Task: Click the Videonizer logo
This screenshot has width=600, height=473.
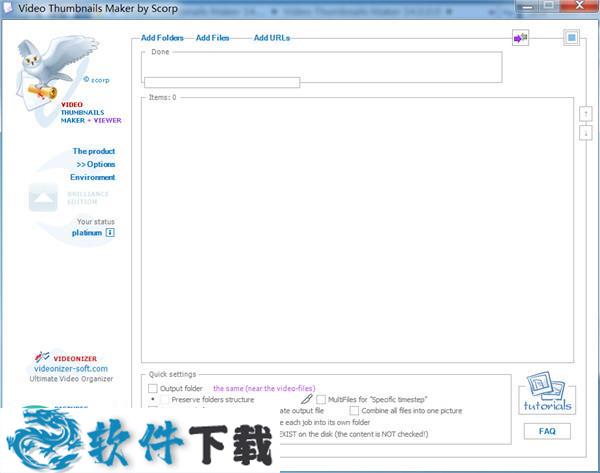Action: (66, 357)
